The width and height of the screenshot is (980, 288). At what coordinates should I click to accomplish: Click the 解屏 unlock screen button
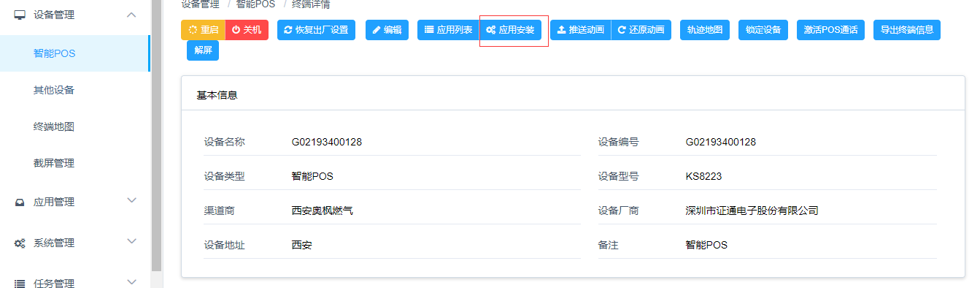coord(203,50)
